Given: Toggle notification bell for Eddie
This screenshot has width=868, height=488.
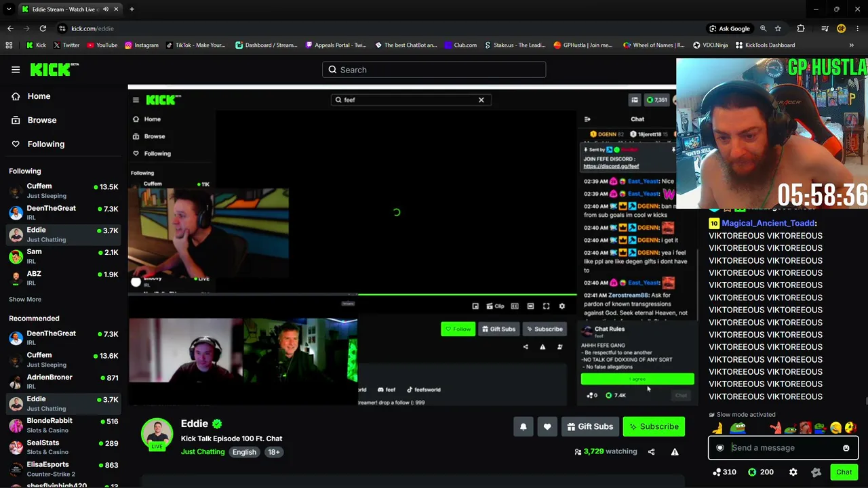Looking at the screenshot, I should point(523,426).
